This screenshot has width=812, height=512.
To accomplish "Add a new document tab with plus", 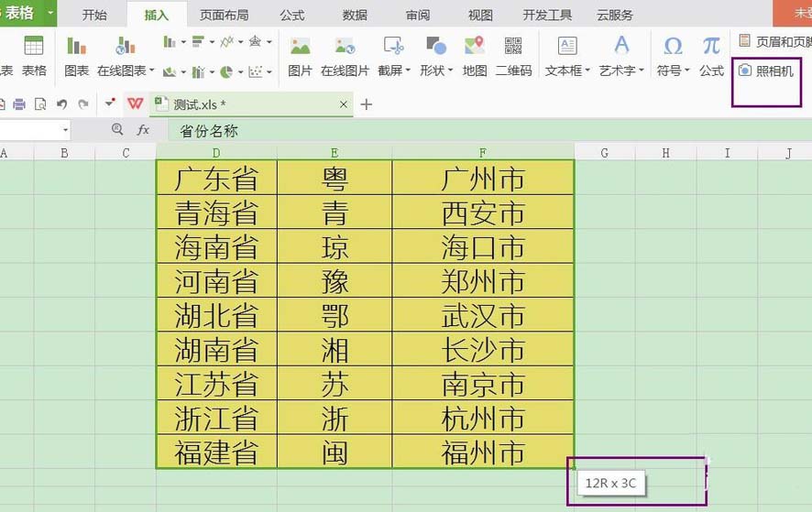I will click(x=367, y=104).
